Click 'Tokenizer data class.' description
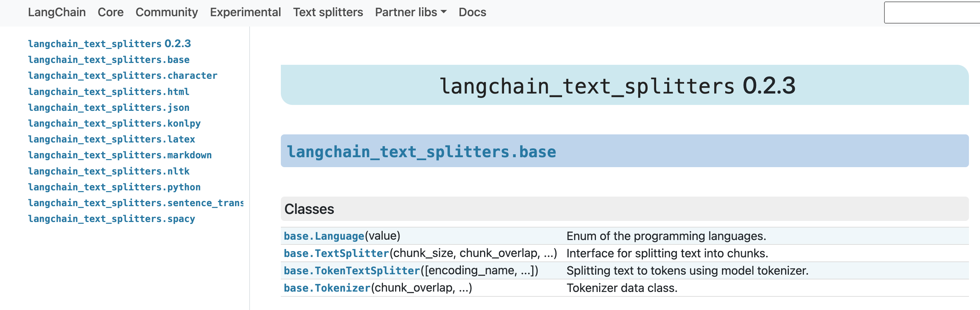 pos(622,288)
